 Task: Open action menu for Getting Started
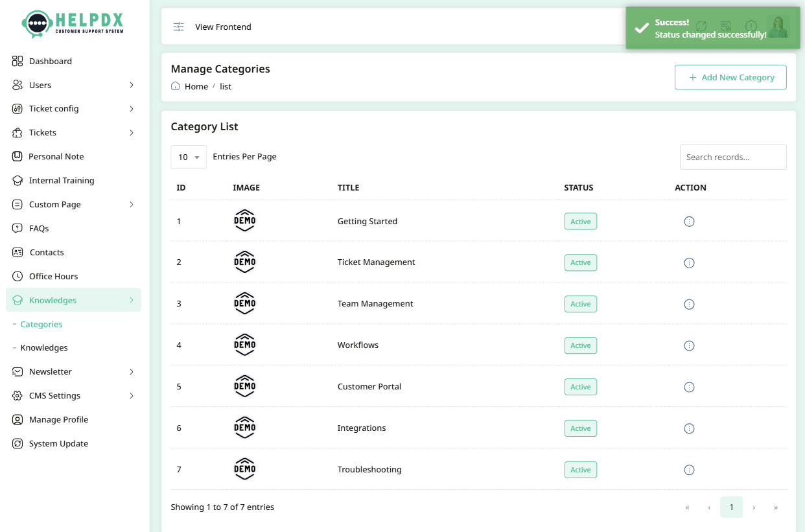[689, 221]
